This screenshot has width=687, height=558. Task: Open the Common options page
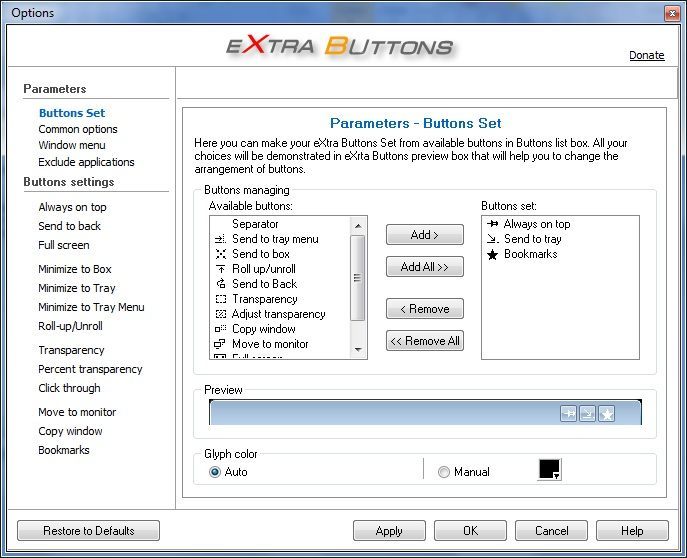click(78, 129)
